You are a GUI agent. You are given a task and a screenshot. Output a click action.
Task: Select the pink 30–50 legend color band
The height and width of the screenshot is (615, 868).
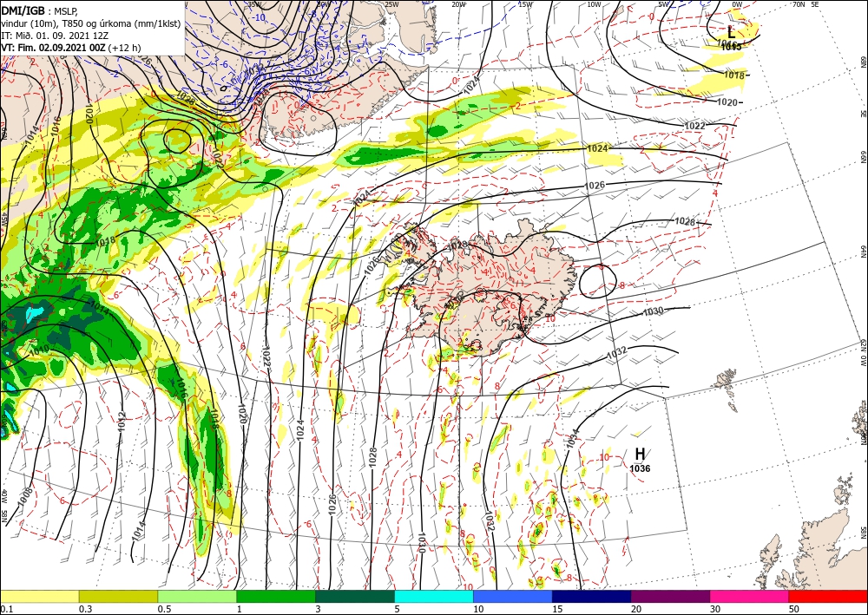tap(750, 596)
